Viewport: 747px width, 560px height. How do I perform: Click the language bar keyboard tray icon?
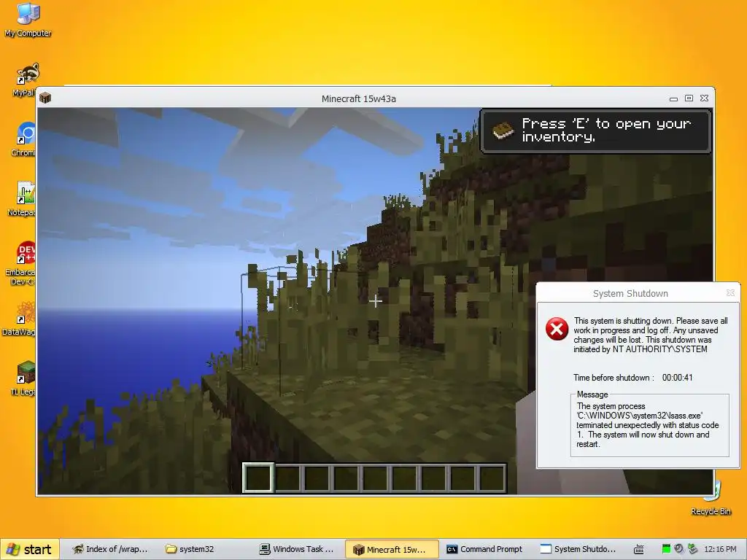coord(639,549)
